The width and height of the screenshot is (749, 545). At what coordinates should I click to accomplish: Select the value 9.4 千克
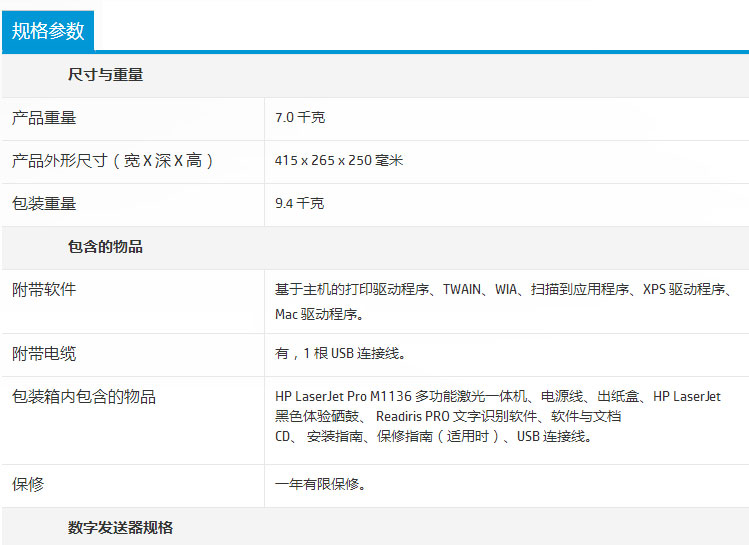300,203
